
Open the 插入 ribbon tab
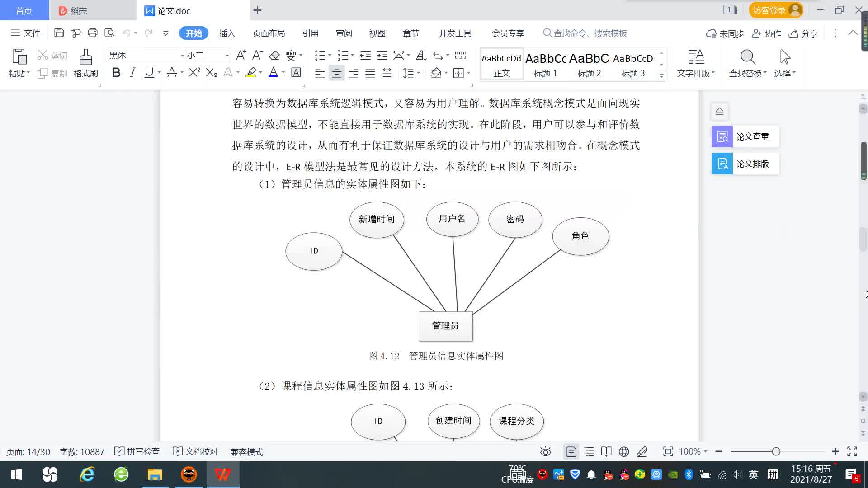pos(227,33)
